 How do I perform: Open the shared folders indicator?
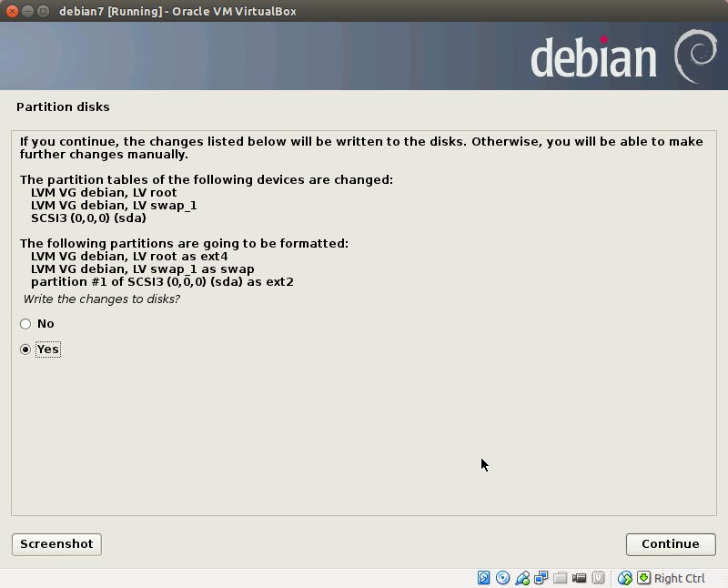(560, 578)
